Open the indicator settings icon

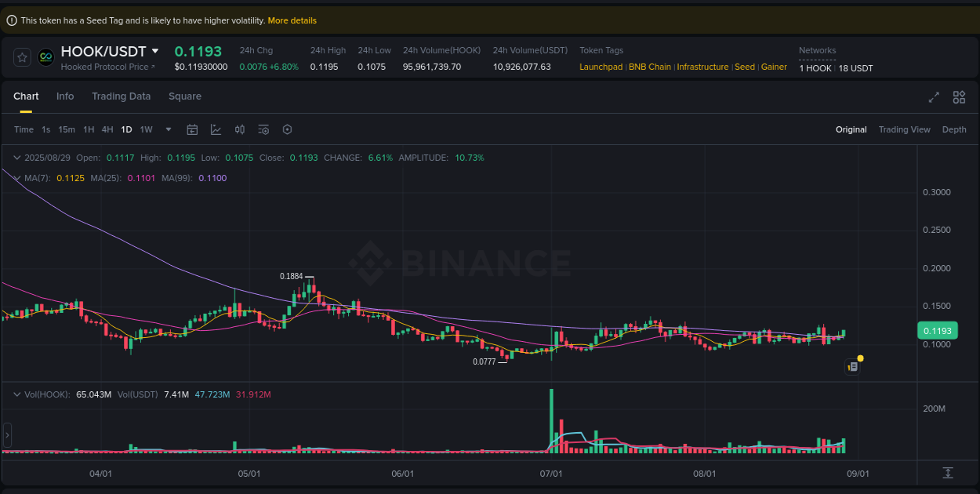pyautogui.click(x=263, y=129)
